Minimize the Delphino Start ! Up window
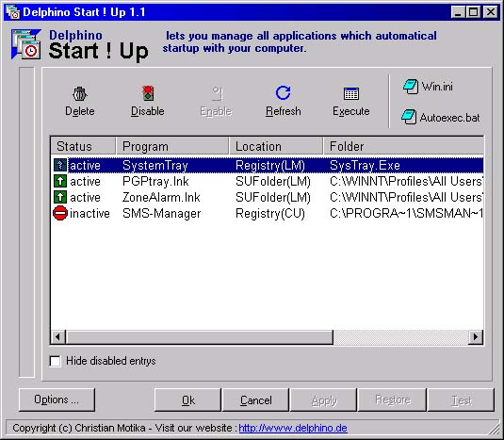Screen dimensions: 504x440 458,12
